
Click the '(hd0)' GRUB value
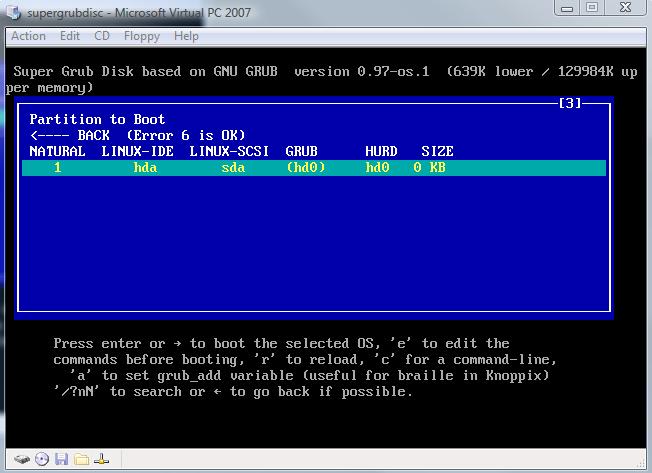pos(306,168)
